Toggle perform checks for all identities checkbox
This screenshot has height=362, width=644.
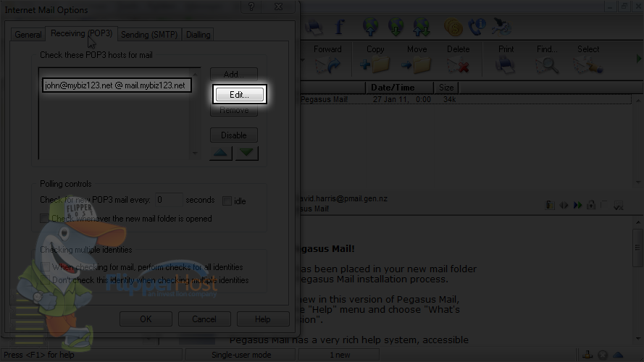pyautogui.click(x=45, y=267)
